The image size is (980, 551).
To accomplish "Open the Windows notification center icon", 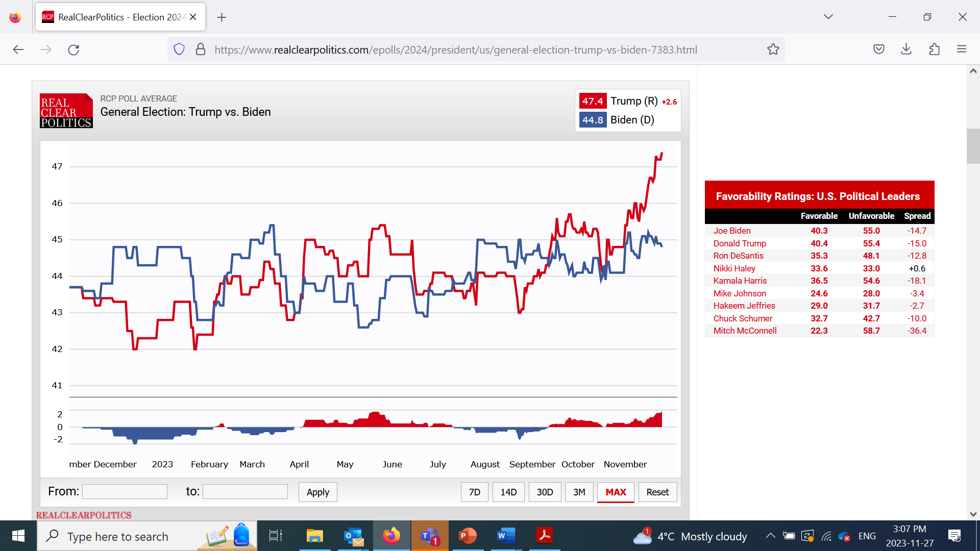I will pos(954,536).
